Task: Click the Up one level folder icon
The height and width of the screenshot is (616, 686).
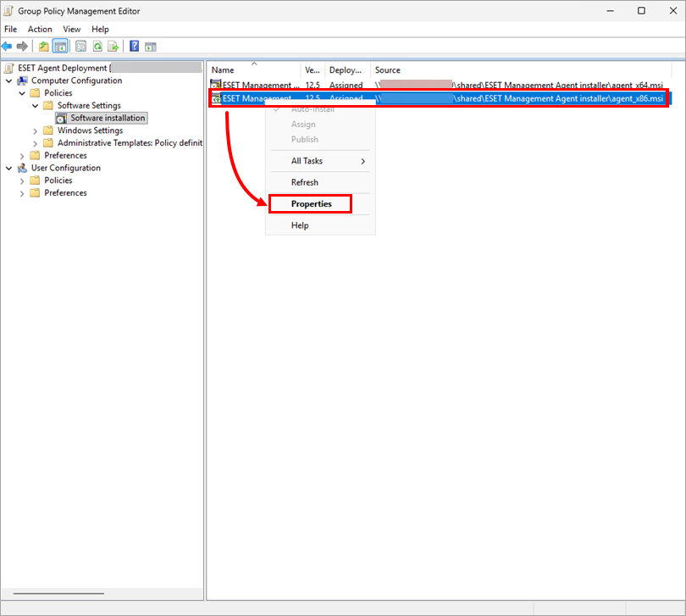Action: point(43,46)
